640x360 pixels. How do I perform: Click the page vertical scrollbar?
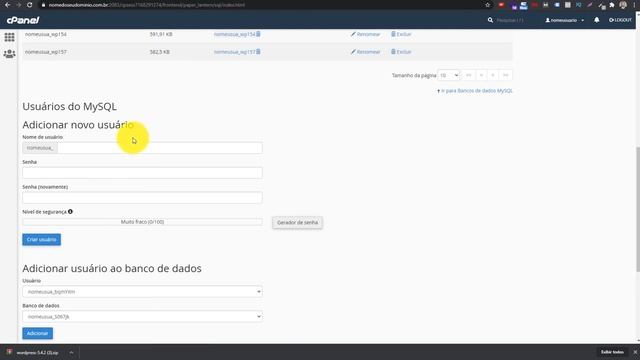(x=638, y=209)
